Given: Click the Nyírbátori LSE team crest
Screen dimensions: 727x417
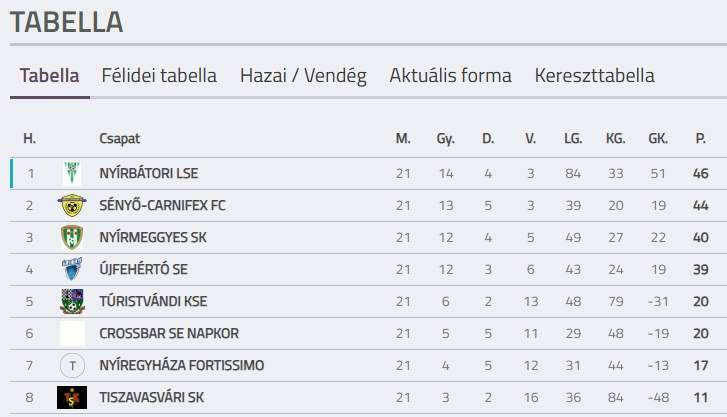Looking at the screenshot, I should click(72, 173).
